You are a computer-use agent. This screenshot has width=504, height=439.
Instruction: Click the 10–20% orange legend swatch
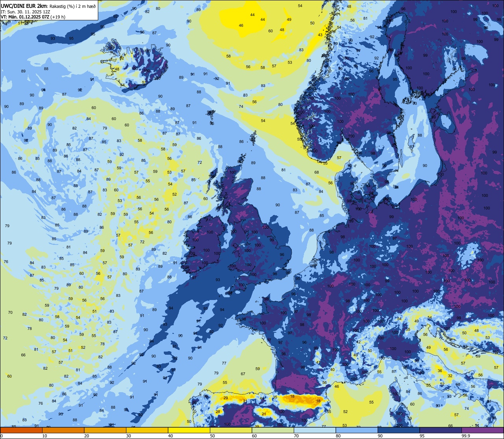pos(63,430)
